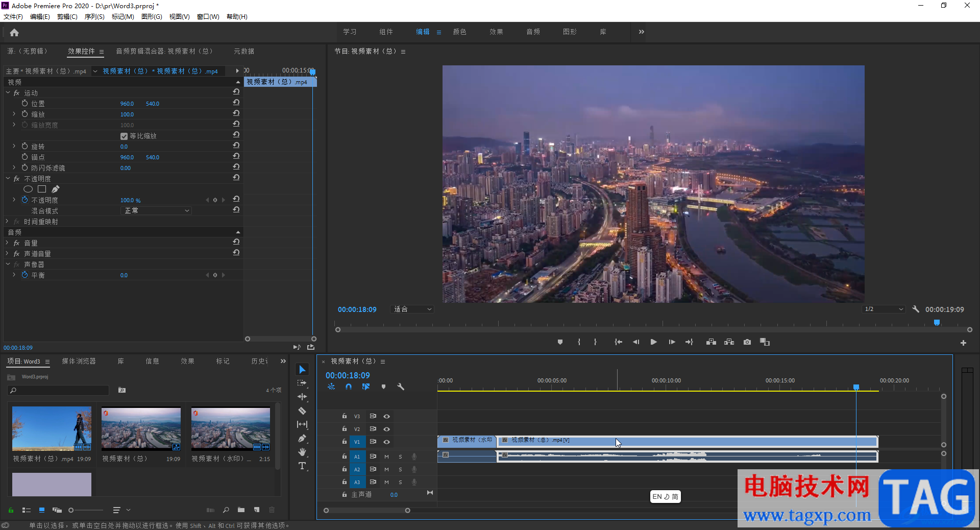Click the timeline settings wrench icon
The image size is (980, 530).
401,387
